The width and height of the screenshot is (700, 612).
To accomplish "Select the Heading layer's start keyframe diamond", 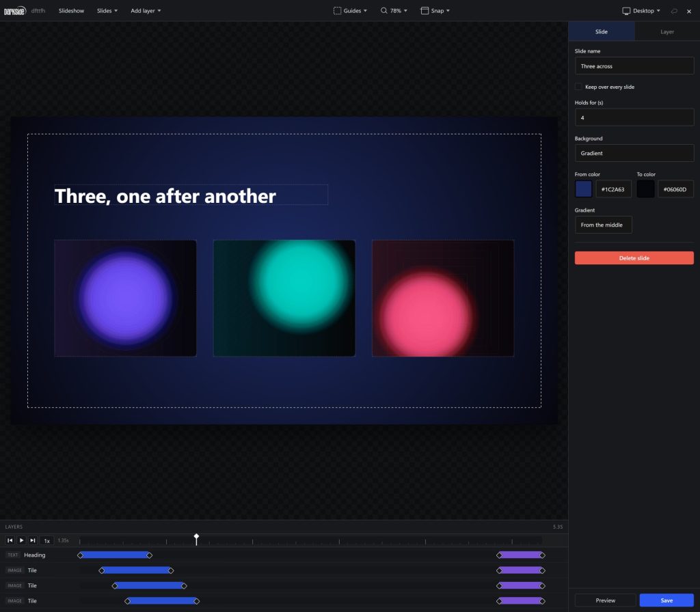I will coord(81,555).
